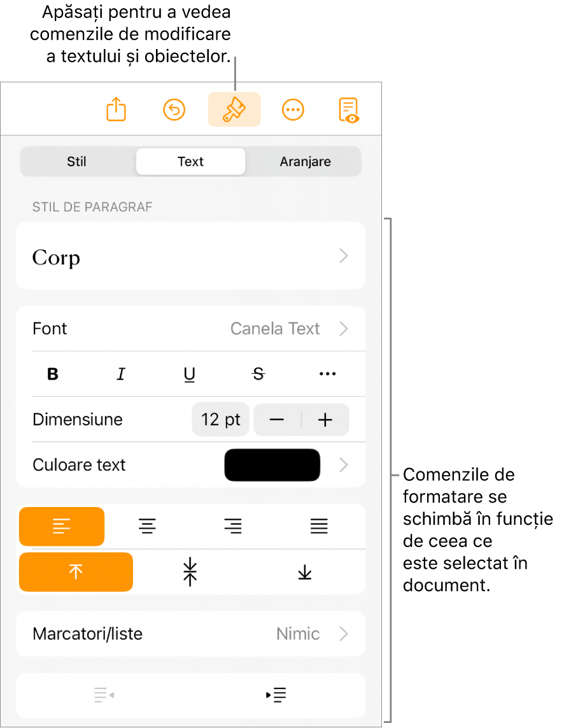Tap the Undo icon
Screen dimensions: 571x728
tap(174, 110)
